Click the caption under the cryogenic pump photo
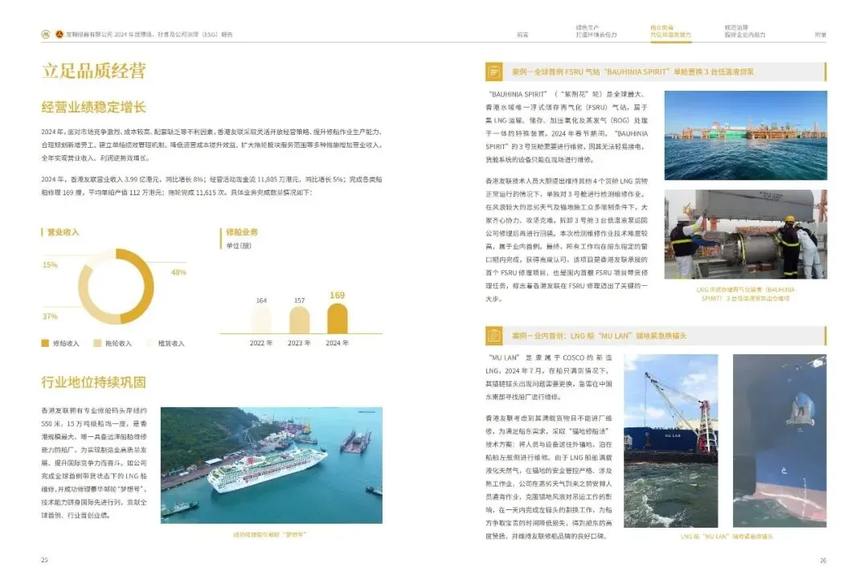Viewport: 868px width, 588px height. (x=746, y=294)
